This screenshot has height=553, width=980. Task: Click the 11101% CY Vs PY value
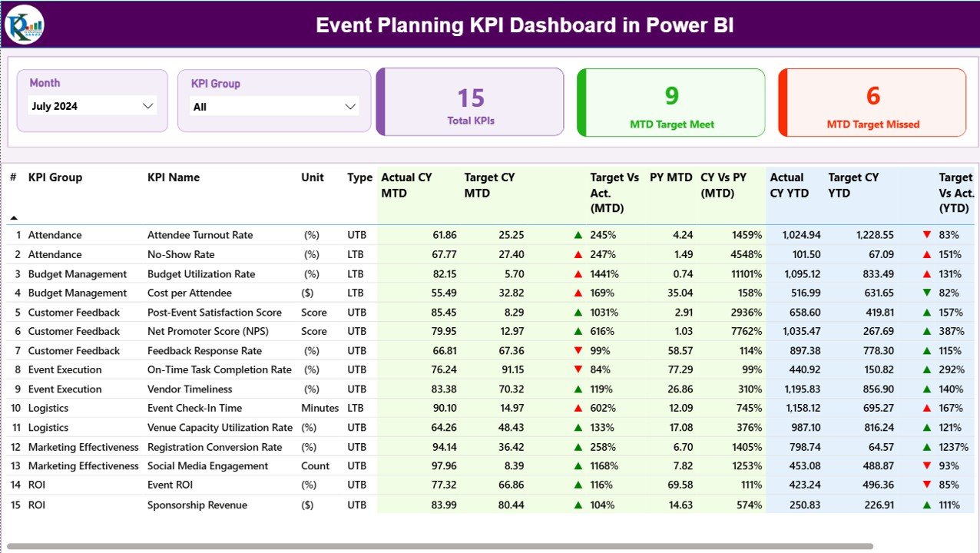tap(745, 273)
